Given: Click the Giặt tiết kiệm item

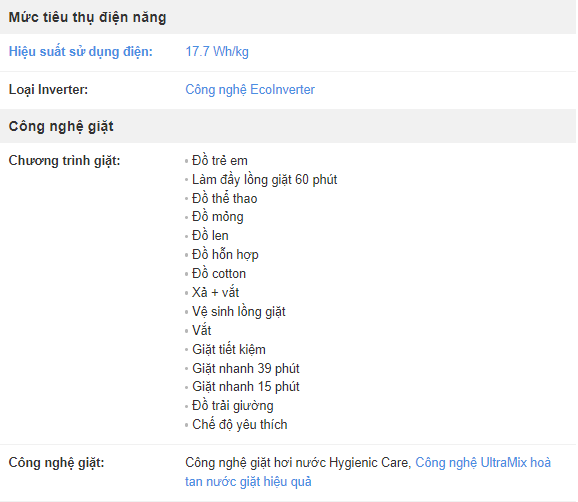Looking at the screenshot, I should (x=229, y=349).
